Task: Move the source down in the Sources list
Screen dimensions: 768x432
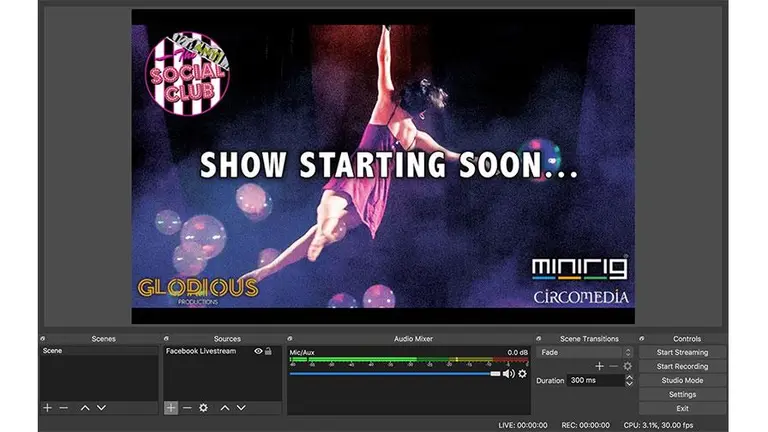Action: click(x=241, y=408)
